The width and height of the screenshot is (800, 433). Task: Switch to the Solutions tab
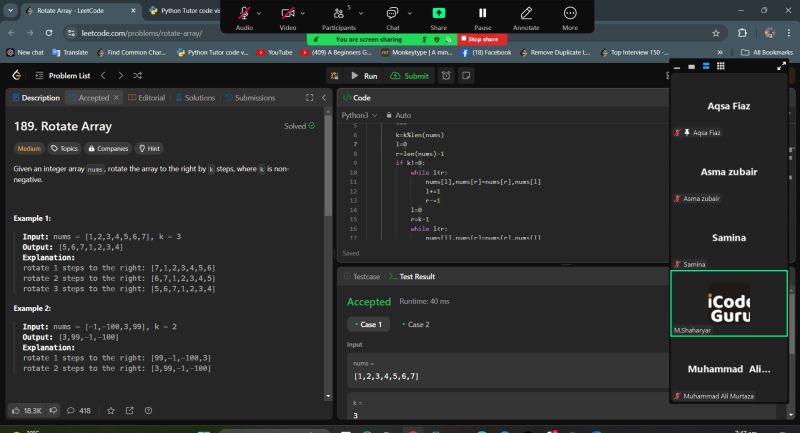tap(195, 98)
